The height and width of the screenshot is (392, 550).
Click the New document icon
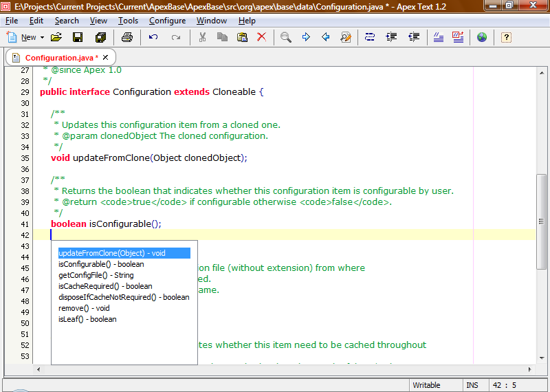click(x=12, y=37)
